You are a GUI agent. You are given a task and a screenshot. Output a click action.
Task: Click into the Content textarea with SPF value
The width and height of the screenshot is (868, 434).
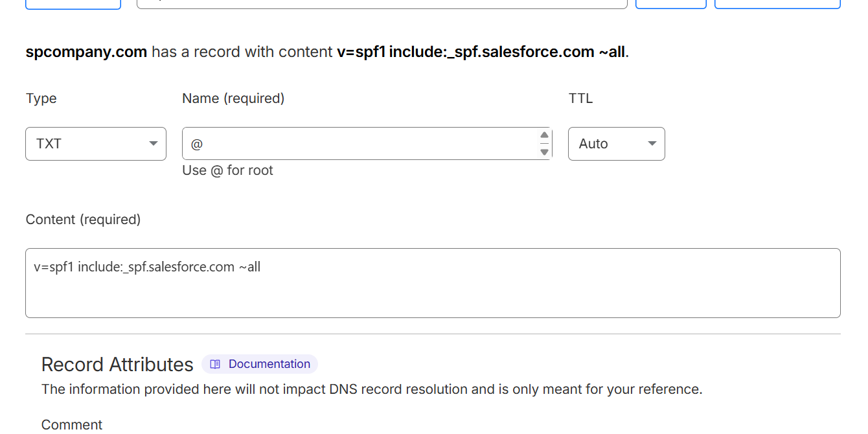click(432, 283)
